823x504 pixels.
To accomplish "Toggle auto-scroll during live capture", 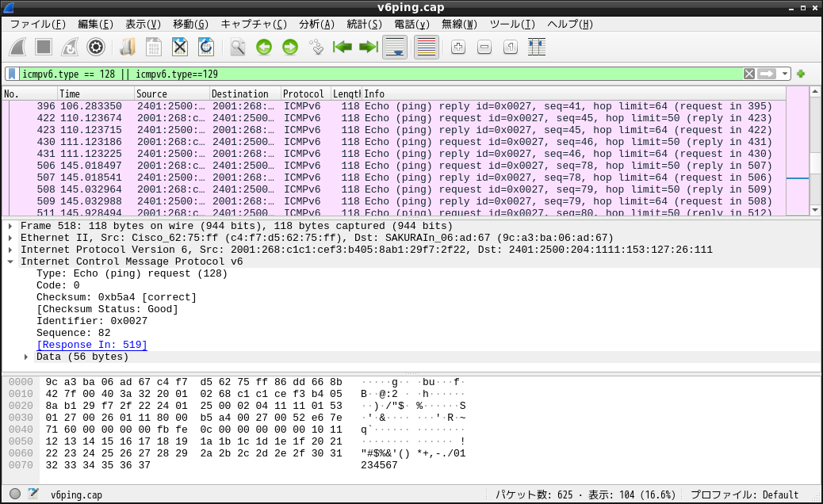I will click(x=395, y=48).
